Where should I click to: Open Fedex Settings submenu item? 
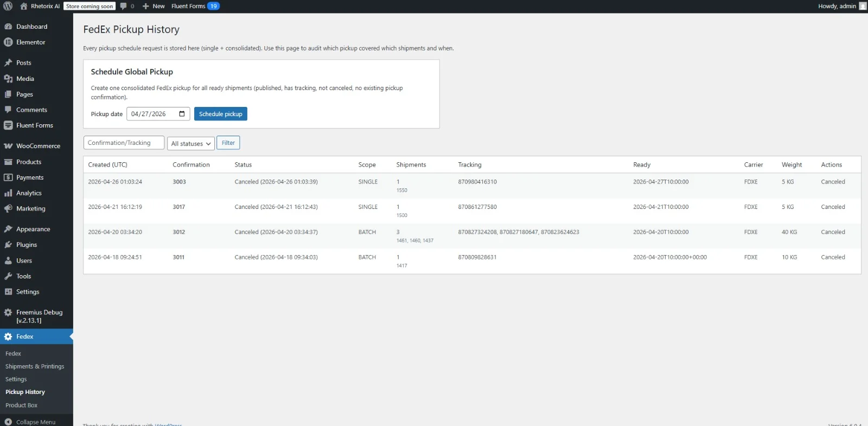point(16,379)
